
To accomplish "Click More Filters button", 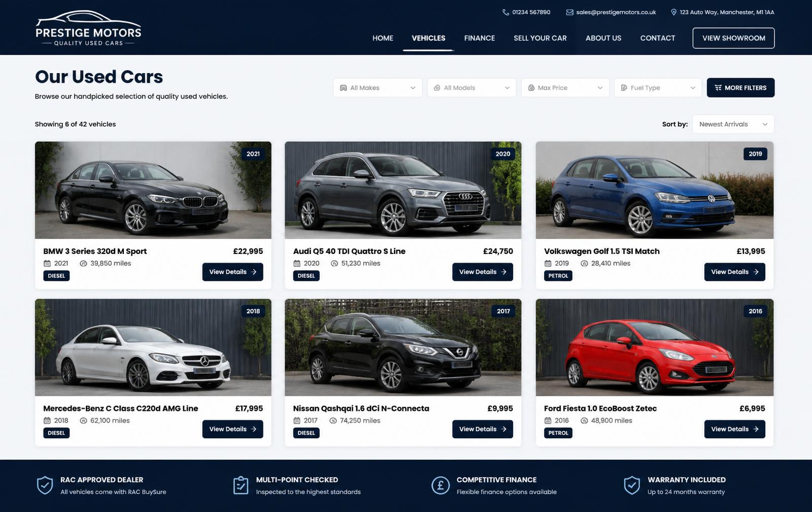I will (x=740, y=88).
